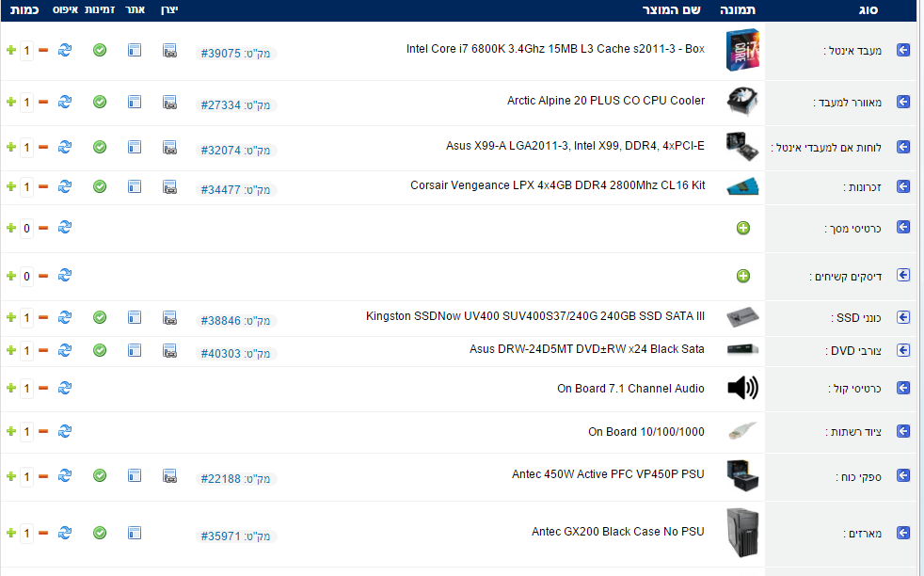Reset the empty כרטיסי מסך row
This screenshot has width=924, height=576.
65,227
